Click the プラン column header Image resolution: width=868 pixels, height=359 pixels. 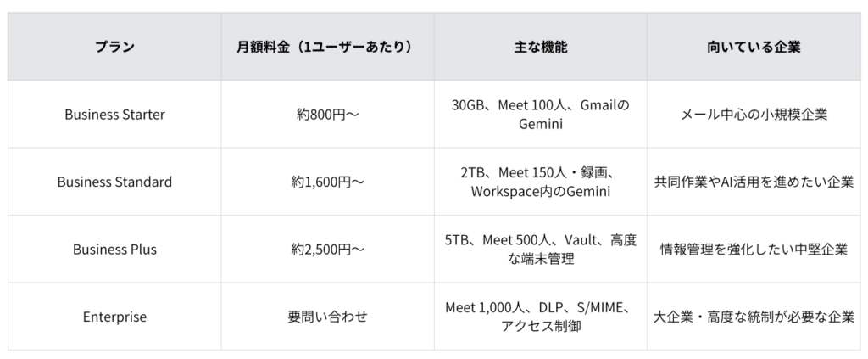[x=114, y=47]
